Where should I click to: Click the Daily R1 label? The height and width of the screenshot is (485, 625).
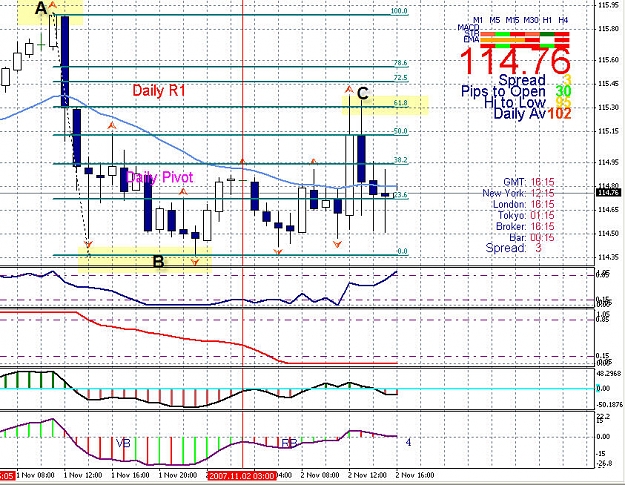159,91
